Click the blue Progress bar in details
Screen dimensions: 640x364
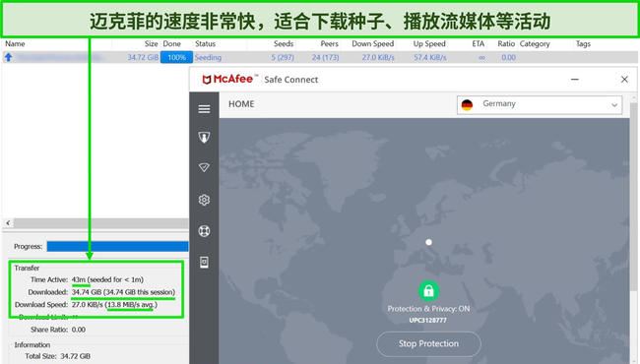(x=117, y=246)
